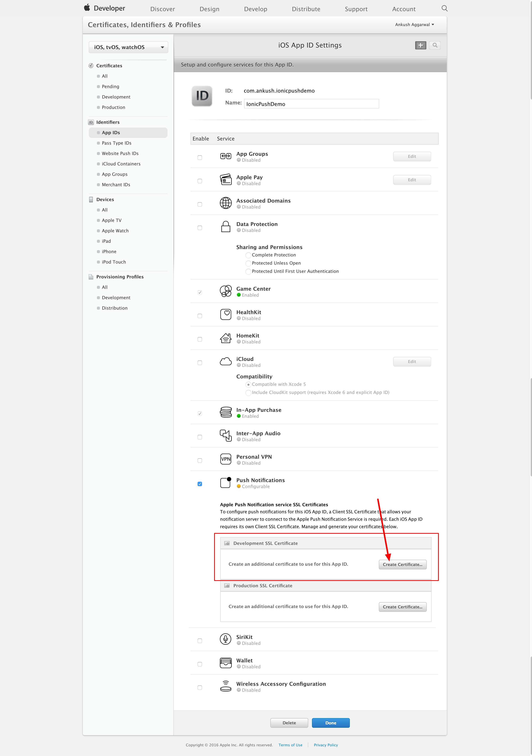Uncheck the Push Notifications checkbox

coord(200,484)
